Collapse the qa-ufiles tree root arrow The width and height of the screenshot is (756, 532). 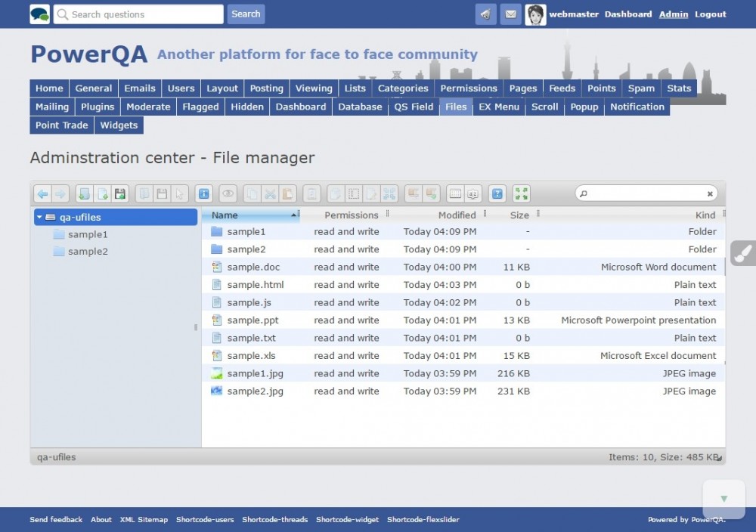pyautogui.click(x=39, y=218)
